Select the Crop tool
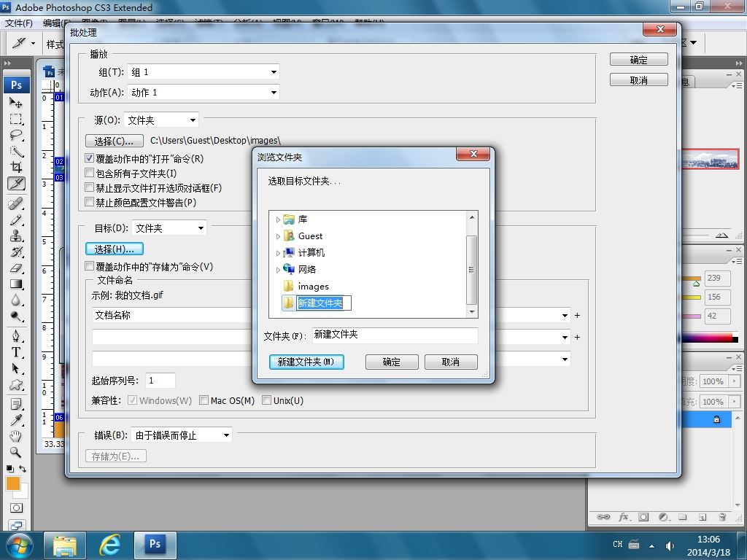This screenshot has height=560, width=747. (x=16, y=167)
